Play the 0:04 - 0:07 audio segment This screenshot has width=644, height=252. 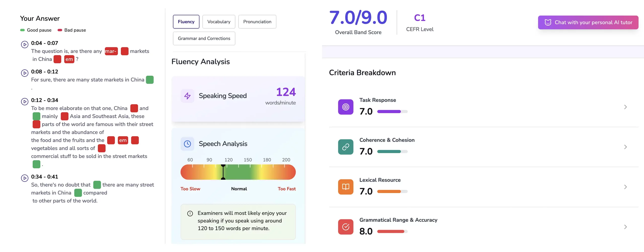point(24,44)
